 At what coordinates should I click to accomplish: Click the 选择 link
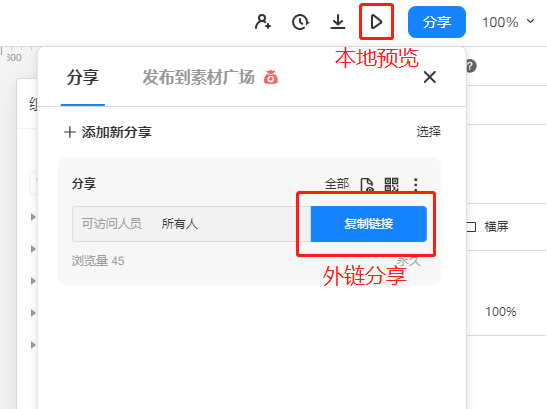pyautogui.click(x=428, y=132)
